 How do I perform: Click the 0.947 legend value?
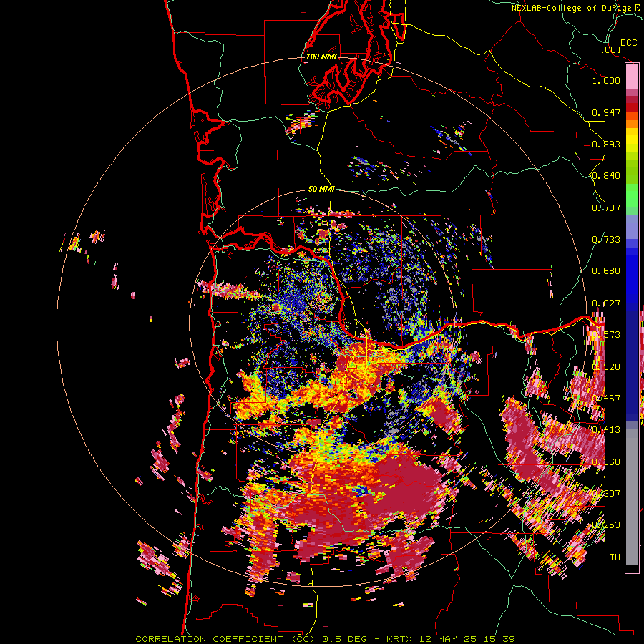[606, 112]
